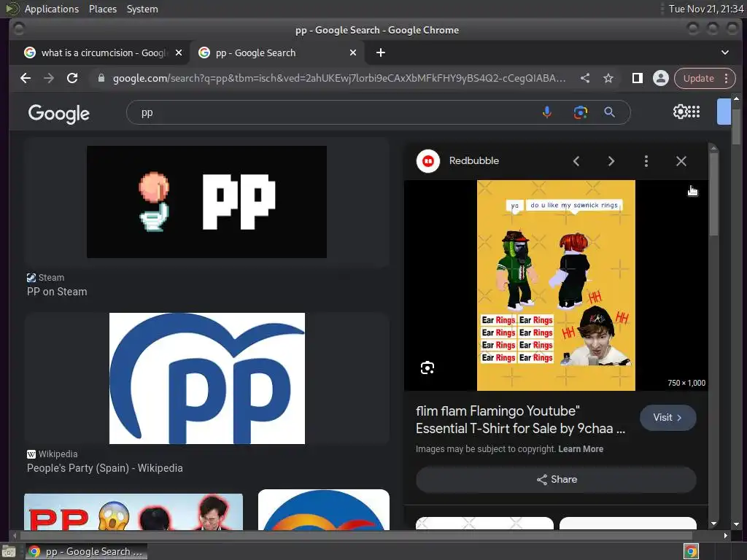
Task: Open Google quick settings gear
Action: (x=680, y=112)
